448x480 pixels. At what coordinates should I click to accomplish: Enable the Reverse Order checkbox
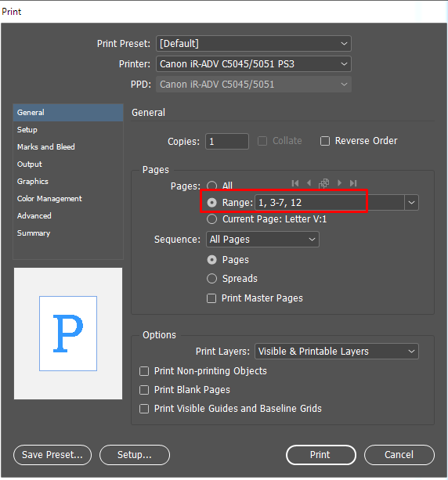324,141
